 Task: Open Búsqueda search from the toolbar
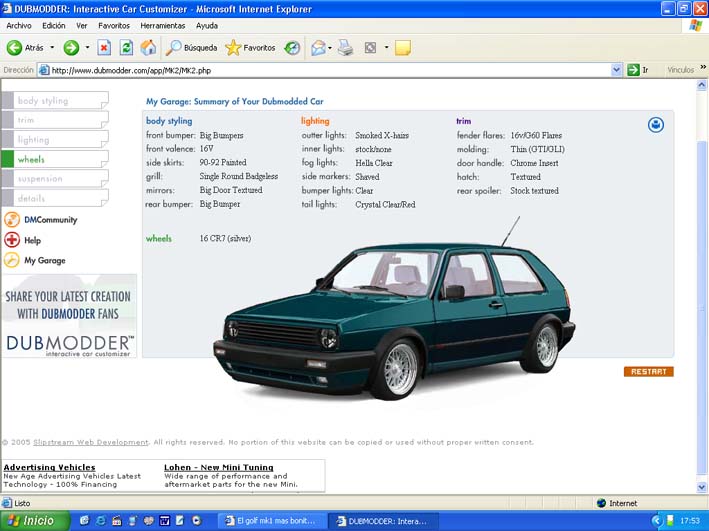point(191,47)
